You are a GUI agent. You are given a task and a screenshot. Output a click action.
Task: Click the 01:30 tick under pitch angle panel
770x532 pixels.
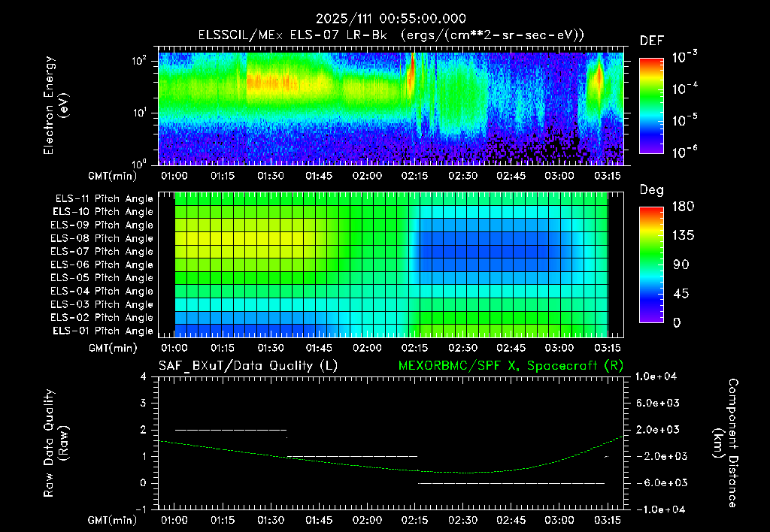[271, 348]
